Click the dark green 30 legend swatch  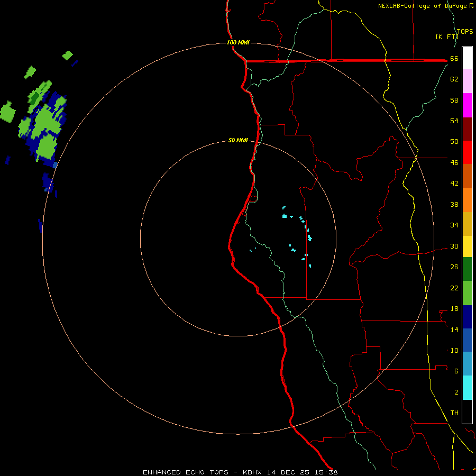[x=467, y=269]
